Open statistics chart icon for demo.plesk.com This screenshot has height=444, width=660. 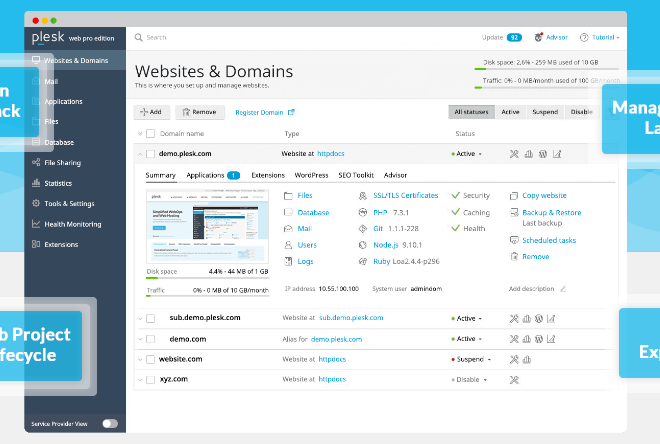tap(529, 154)
